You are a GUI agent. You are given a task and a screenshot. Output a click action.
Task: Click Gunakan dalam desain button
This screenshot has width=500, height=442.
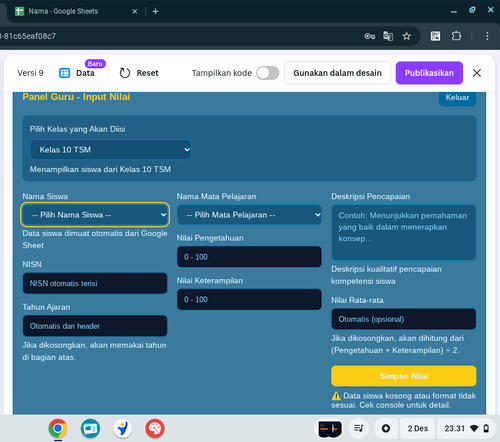tap(337, 73)
